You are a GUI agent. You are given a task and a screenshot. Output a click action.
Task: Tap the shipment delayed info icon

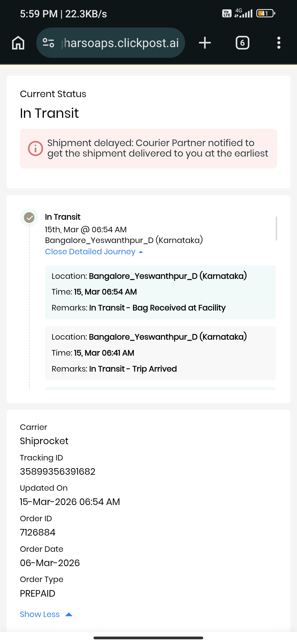click(35, 148)
